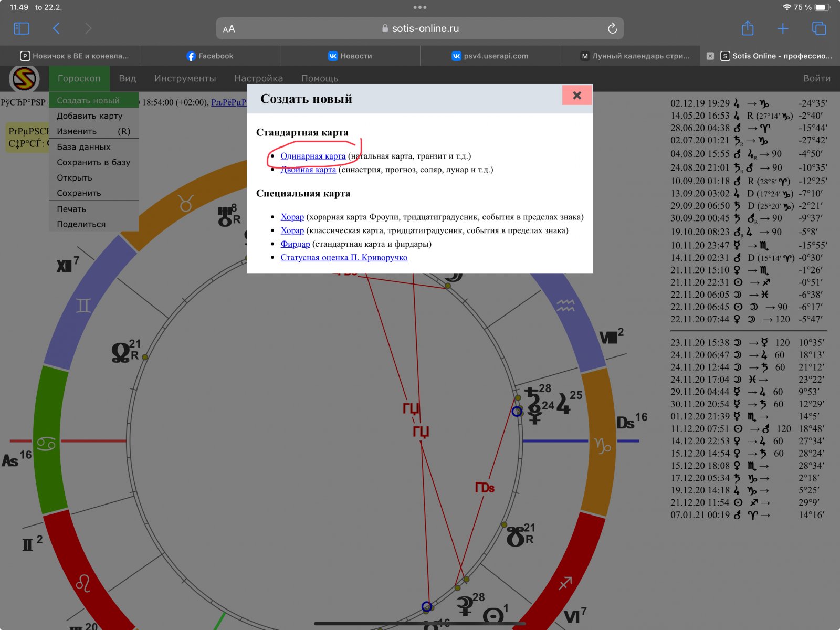
Task: Show all open tabs overview
Action: pos(819,28)
